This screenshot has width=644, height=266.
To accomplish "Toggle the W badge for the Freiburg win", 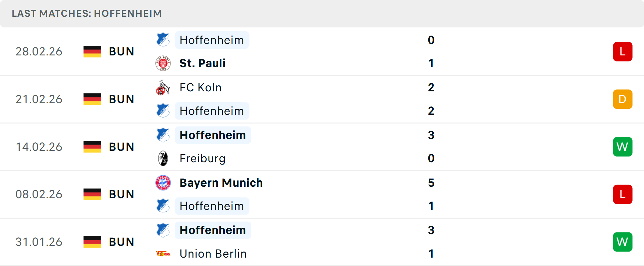I will tap(623, 147).
